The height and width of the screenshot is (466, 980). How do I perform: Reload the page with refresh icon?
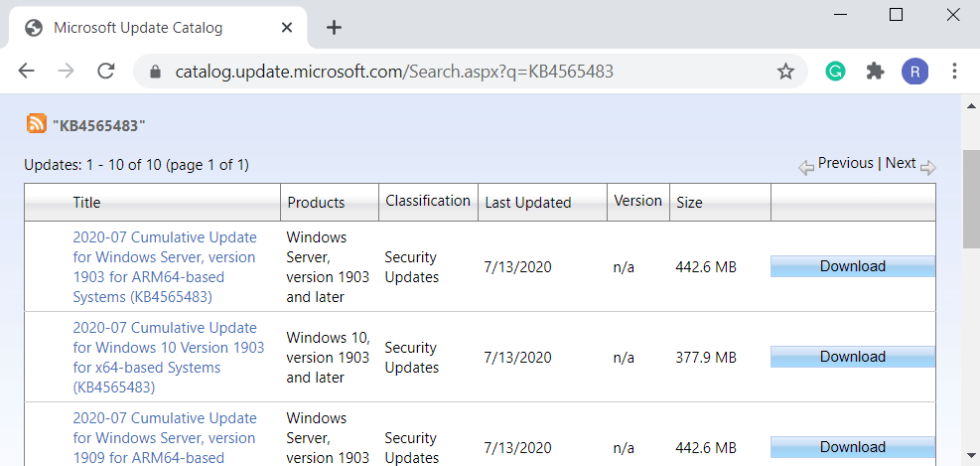(106, 72)
